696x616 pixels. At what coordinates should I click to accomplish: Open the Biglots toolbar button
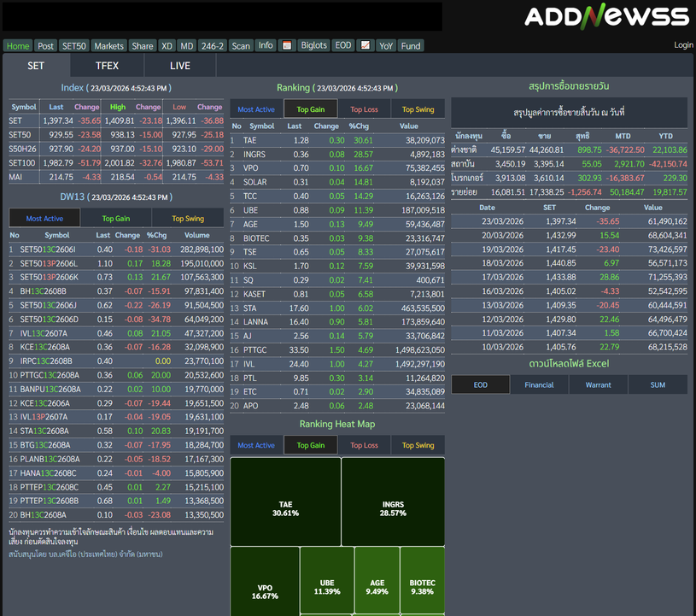click(x=314, y=46)
